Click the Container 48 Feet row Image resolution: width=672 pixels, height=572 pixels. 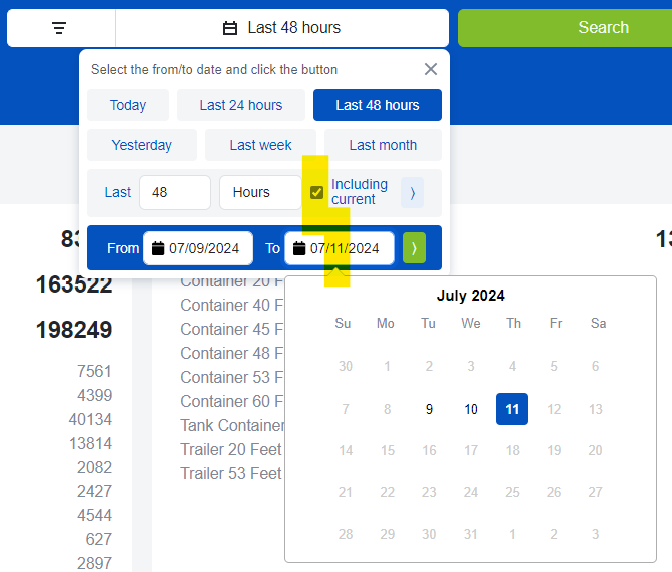tap(231, 353)
